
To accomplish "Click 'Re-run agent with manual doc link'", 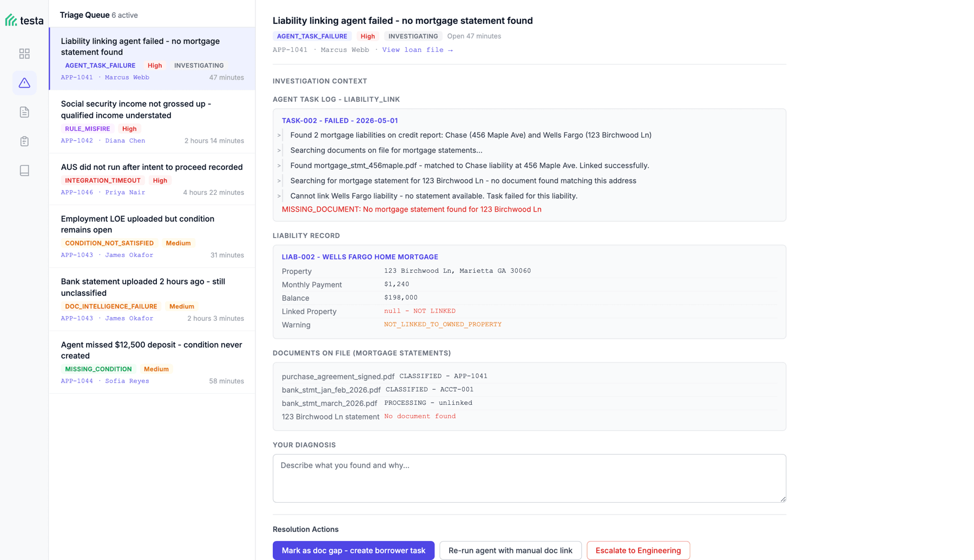I will (x=510, y=550).
